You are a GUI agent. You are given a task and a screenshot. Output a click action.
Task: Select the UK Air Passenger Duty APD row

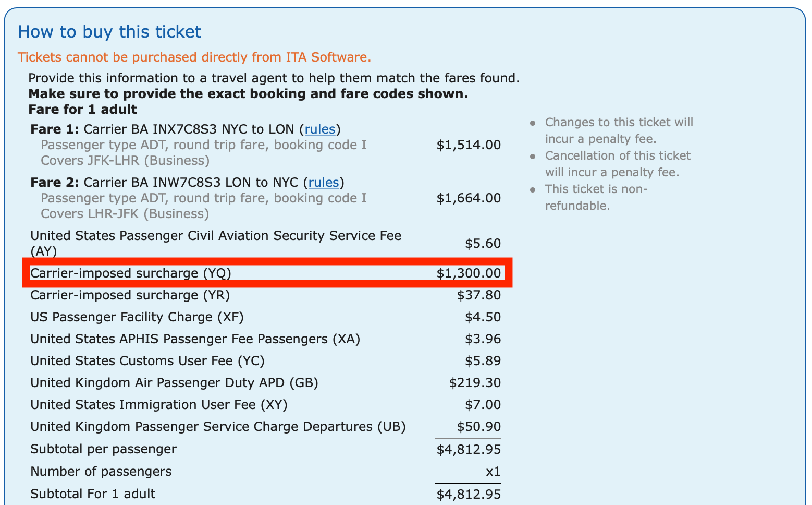click(x=174, y=382)
